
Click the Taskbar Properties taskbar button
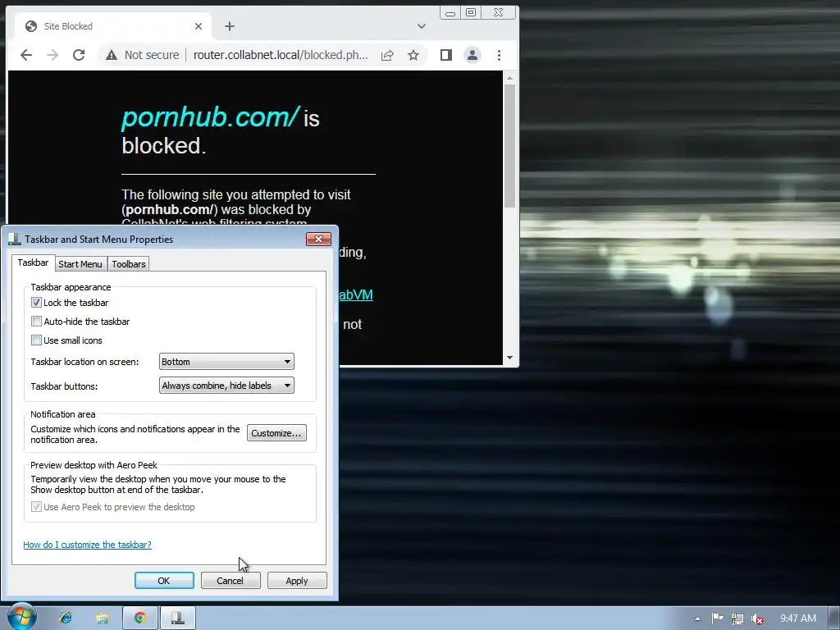click(x=178, y=619)
